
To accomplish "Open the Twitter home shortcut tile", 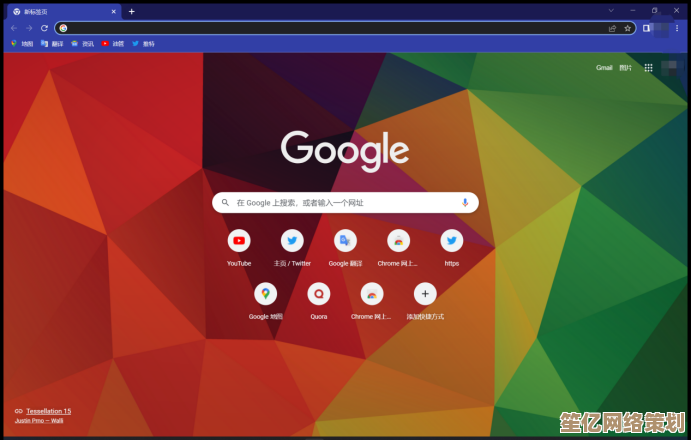I will [292, 241].
